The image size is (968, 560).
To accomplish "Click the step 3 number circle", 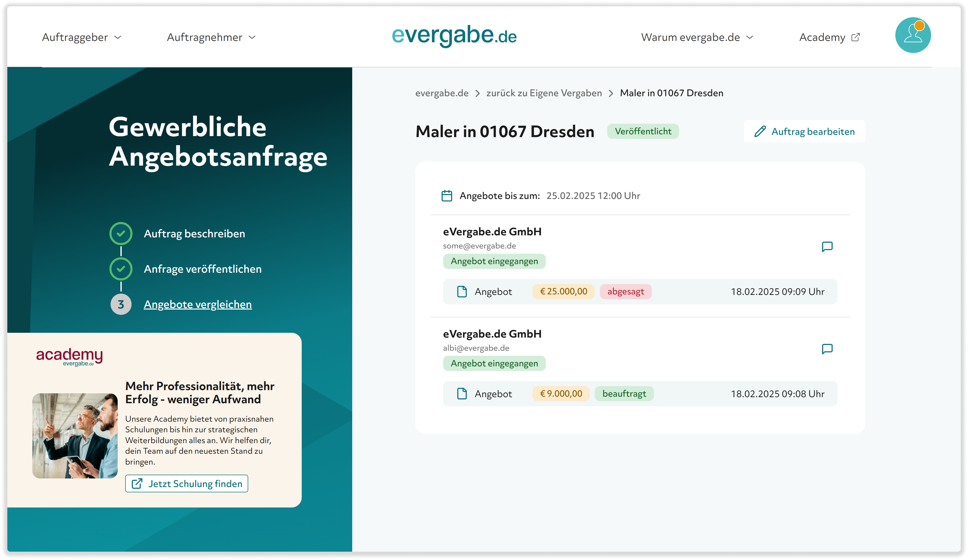I will 121,304.
